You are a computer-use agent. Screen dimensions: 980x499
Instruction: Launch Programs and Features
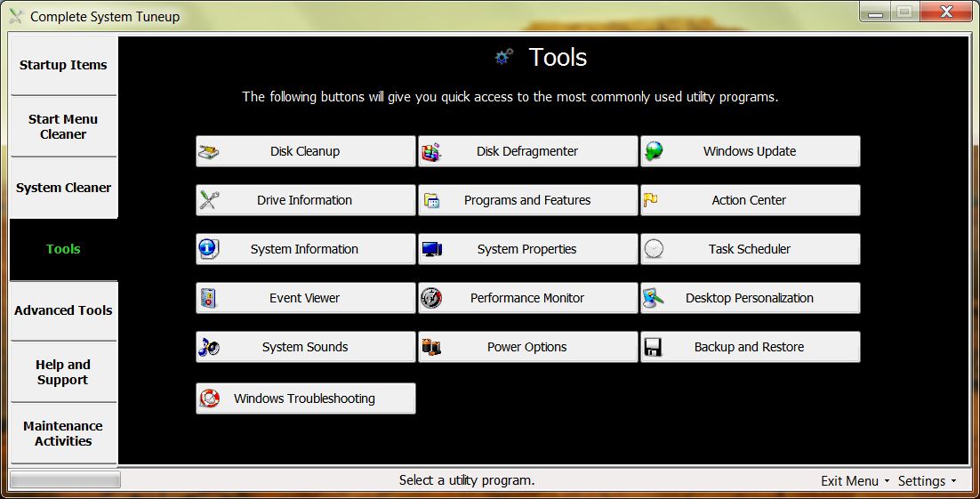click(x=527, y=200)
